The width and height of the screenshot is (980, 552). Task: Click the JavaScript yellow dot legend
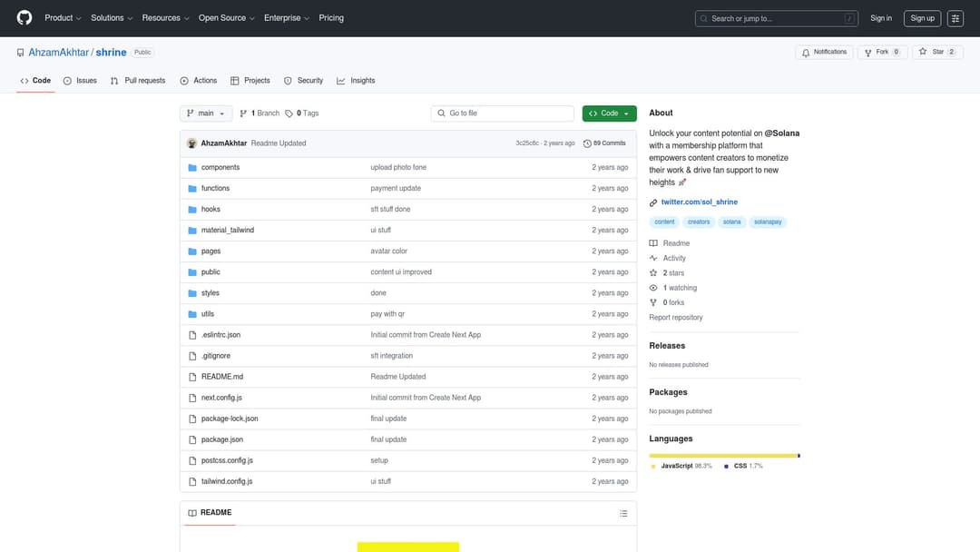pyautogui.click(x=653, y=467)
